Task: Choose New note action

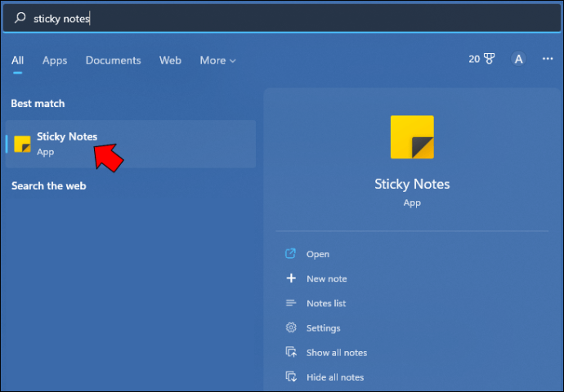Action: [x=327, y=278]
